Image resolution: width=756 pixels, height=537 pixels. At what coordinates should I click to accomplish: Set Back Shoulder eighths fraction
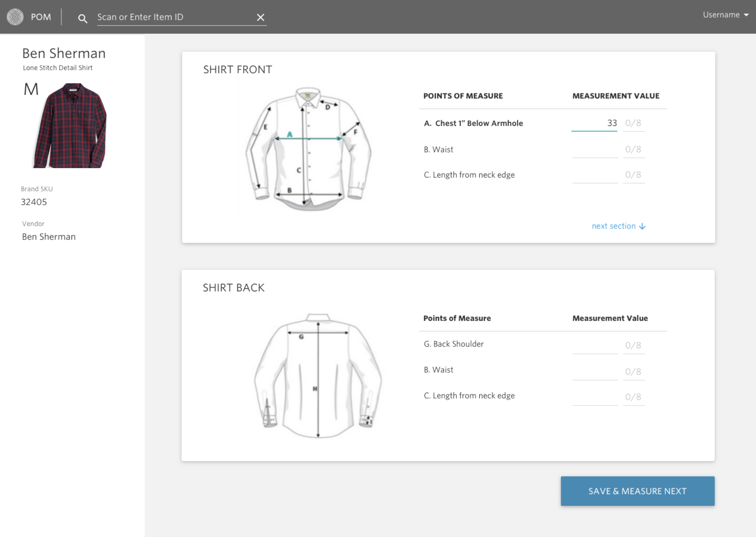pyautogui.click(x=633, y=345)
